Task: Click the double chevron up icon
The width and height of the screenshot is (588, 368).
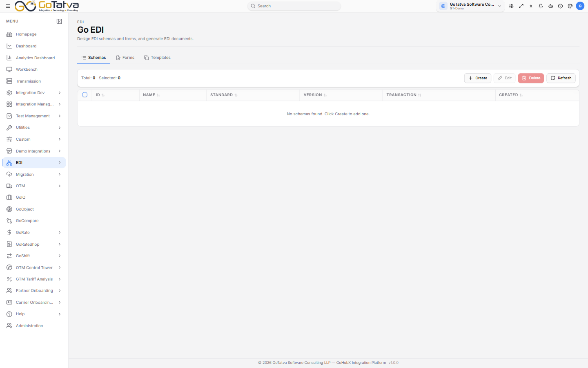Action: 531,6
